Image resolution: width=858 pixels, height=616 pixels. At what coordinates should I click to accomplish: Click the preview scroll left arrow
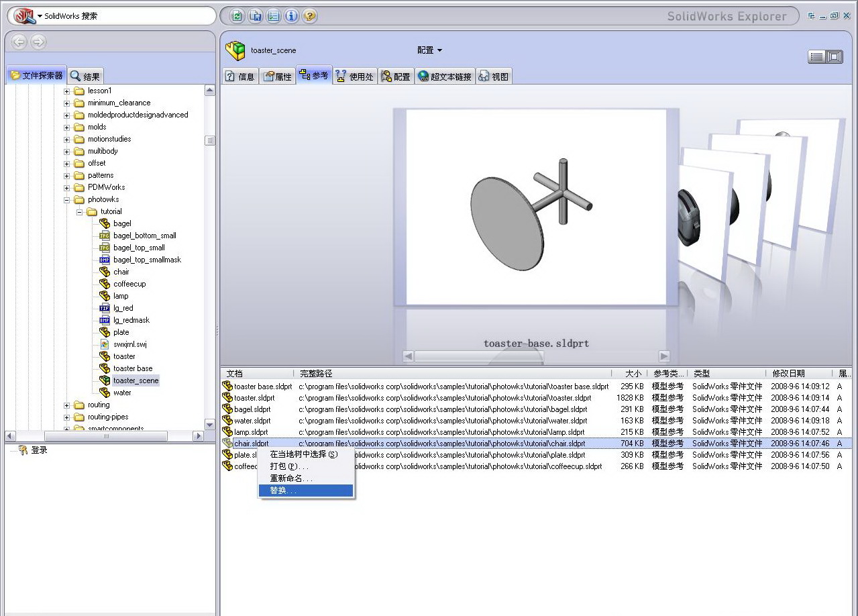(408, 356)
